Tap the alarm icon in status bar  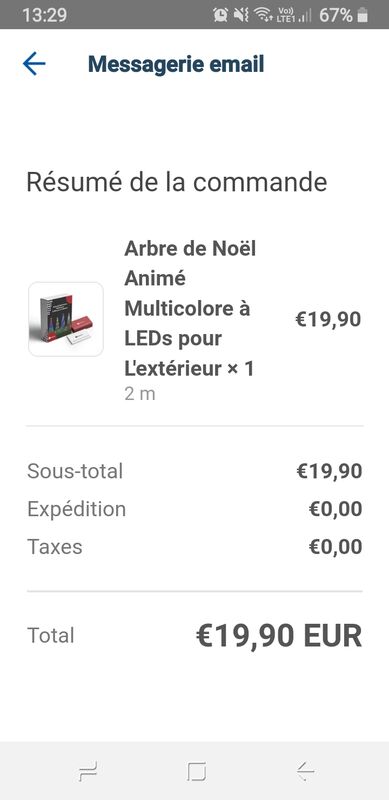click(221, 15)
